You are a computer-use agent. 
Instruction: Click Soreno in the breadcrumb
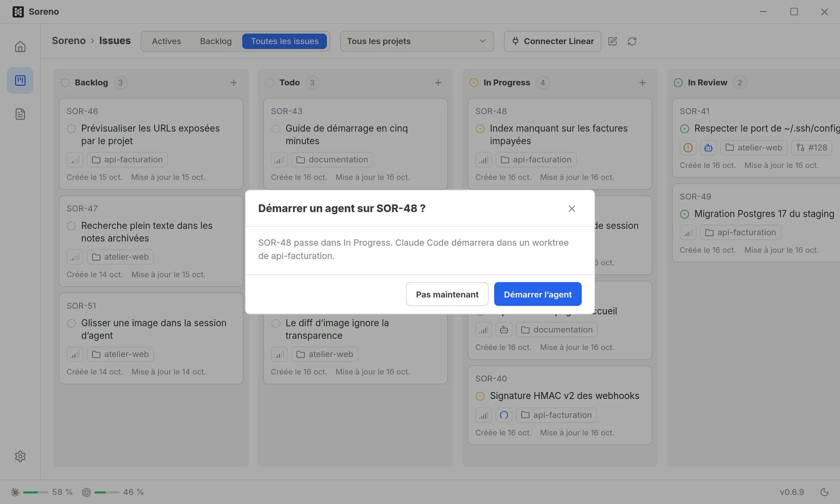click(69, 41)
